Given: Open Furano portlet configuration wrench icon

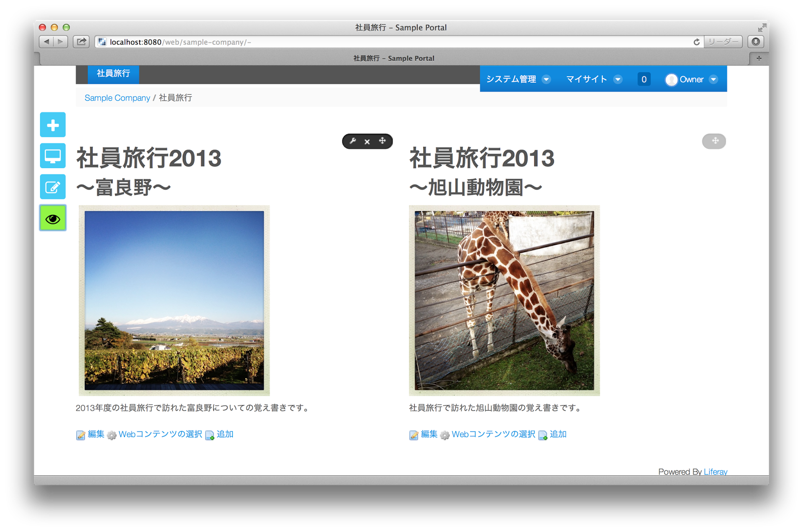Looking at the screenshot, I should 353,141.
